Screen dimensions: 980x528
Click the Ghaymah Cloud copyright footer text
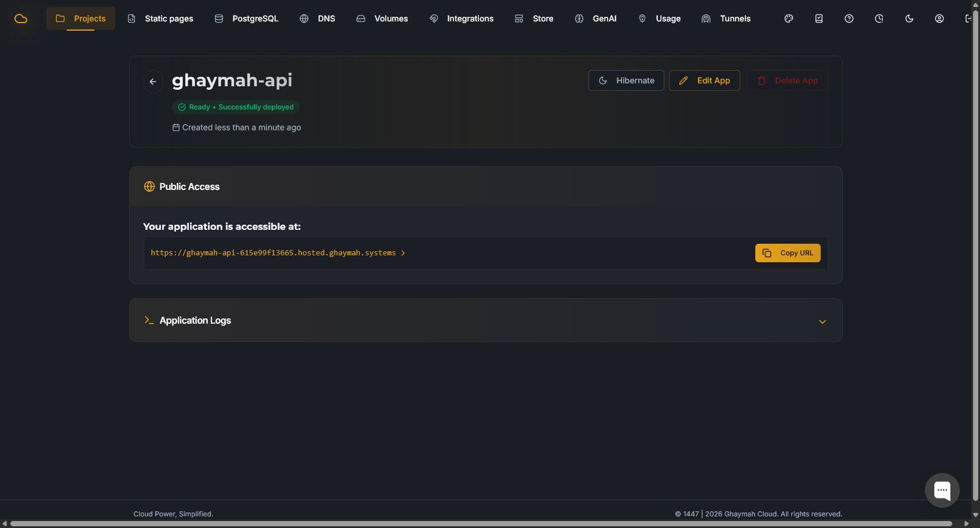[x=759, y=514]
